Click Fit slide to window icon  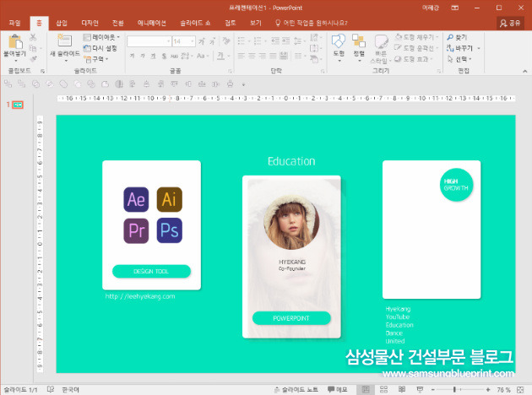point(520,390)
